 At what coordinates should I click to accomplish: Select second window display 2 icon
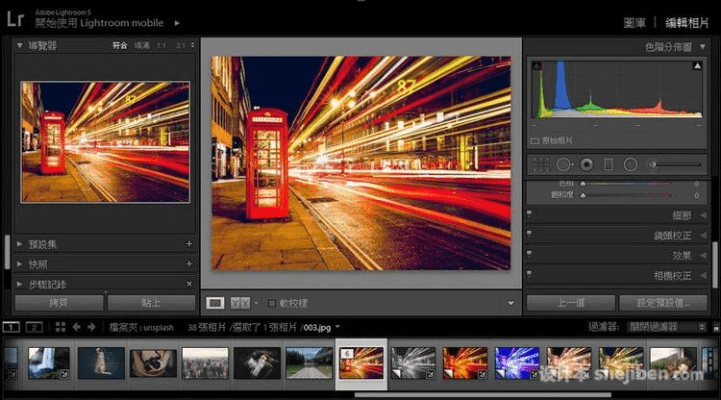point(34,327)
